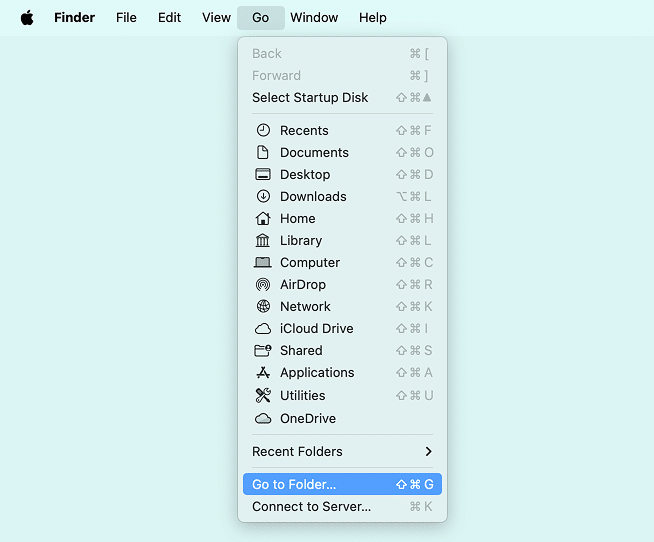Select the Downloads label
654x542 pixels.
click(313, 197)
